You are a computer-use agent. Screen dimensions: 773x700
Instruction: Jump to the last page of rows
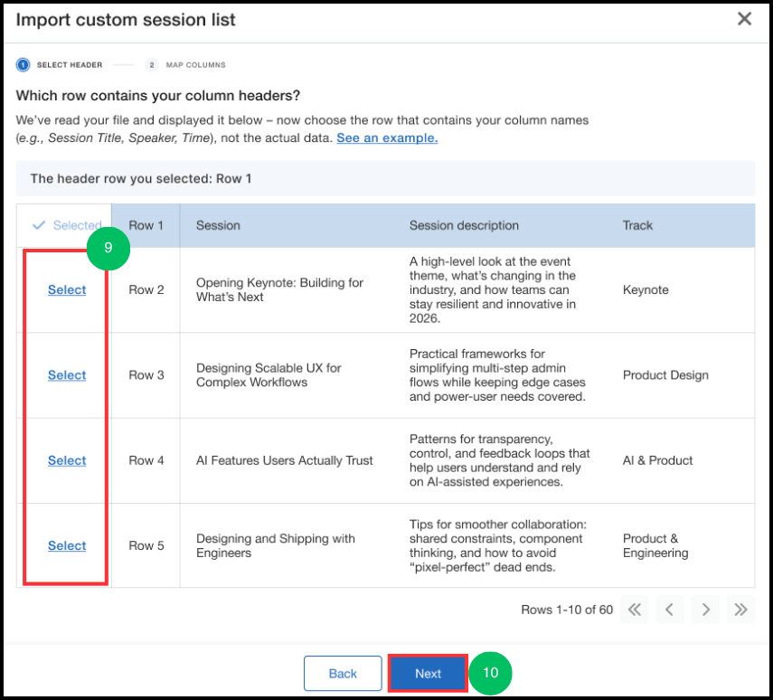740,610
